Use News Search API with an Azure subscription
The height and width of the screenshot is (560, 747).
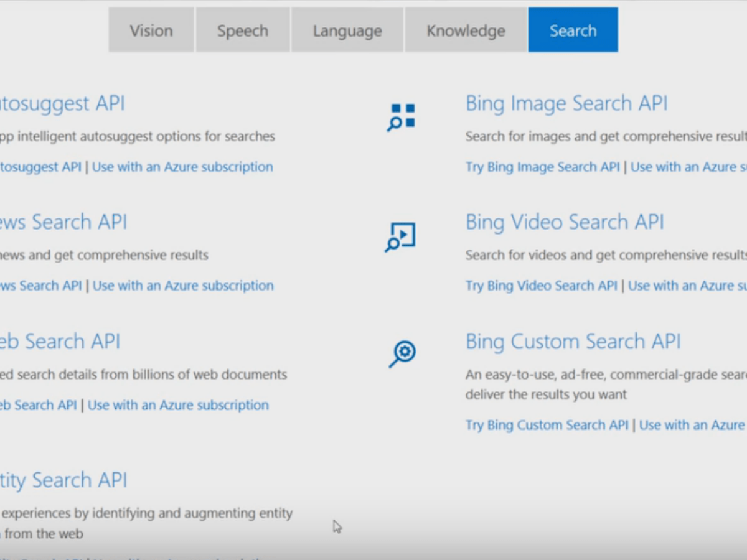[x=183, y=286]
